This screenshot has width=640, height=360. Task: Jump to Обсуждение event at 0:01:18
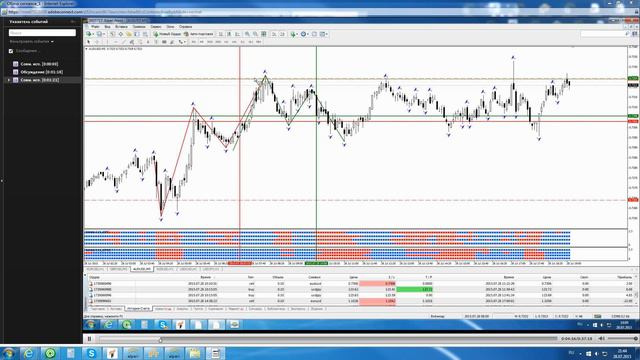point(41,72)
